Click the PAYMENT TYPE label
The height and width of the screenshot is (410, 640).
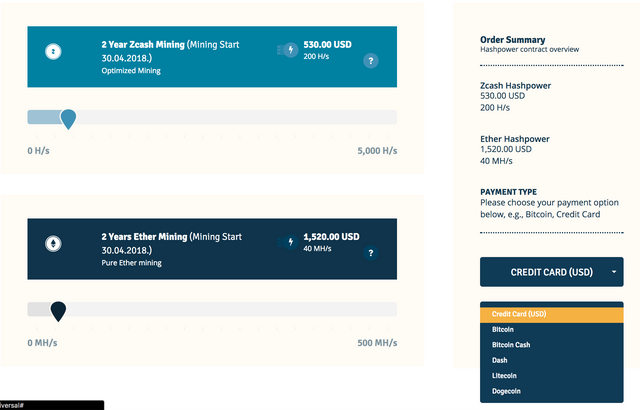tap(509, 192)
